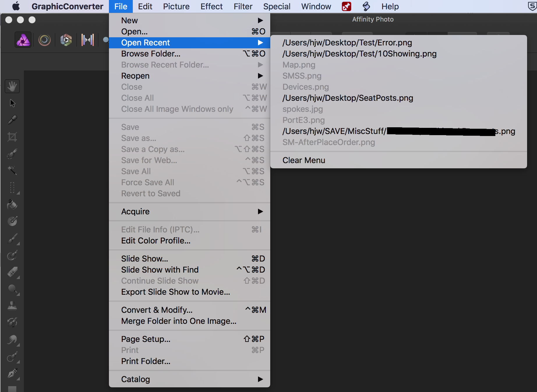Switch to the Tone Mapping Persona

click(x=88, y=40)
